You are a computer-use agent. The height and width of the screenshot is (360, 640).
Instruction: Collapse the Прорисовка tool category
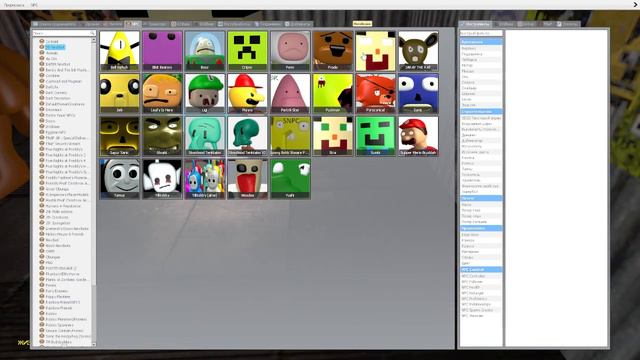(x=481, y=228)
